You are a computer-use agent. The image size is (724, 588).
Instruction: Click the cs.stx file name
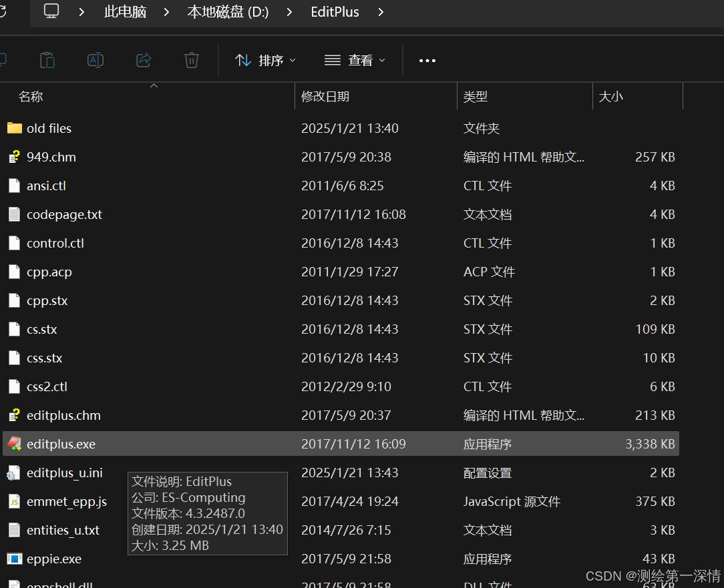(42, 329)
